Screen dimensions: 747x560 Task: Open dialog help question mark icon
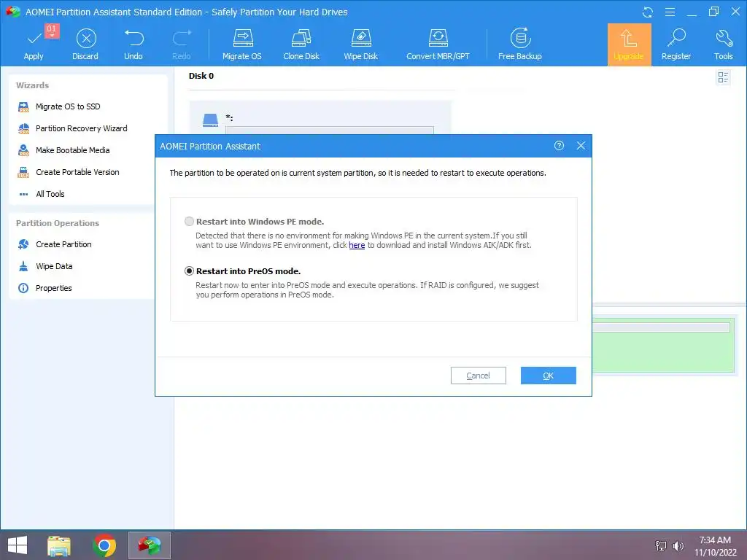560,146
